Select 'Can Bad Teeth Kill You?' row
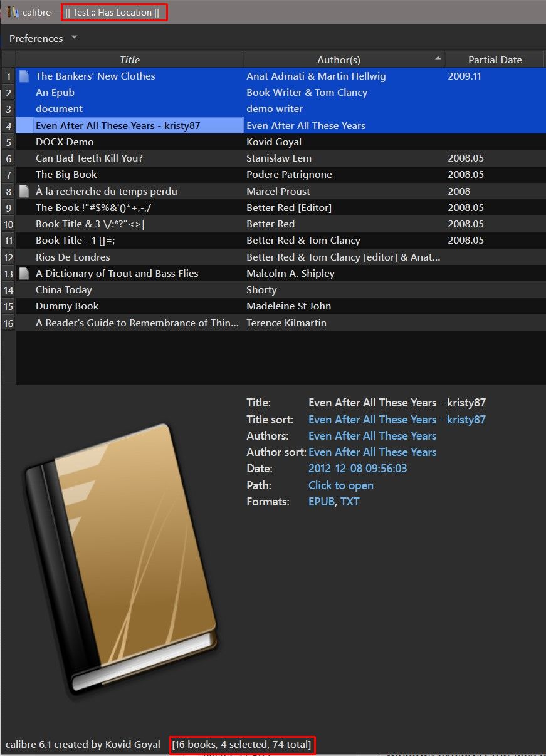546x756 pixels. pos(89,158)
